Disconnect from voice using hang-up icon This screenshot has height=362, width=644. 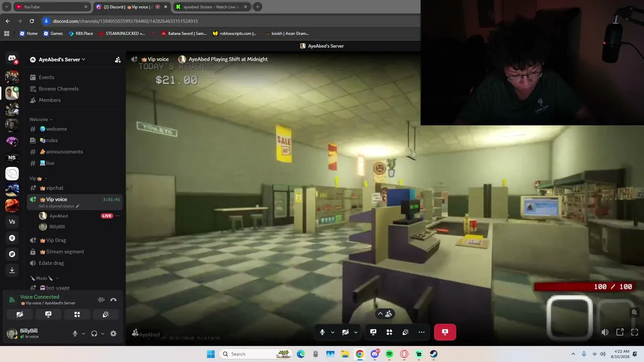coord(113,300)
